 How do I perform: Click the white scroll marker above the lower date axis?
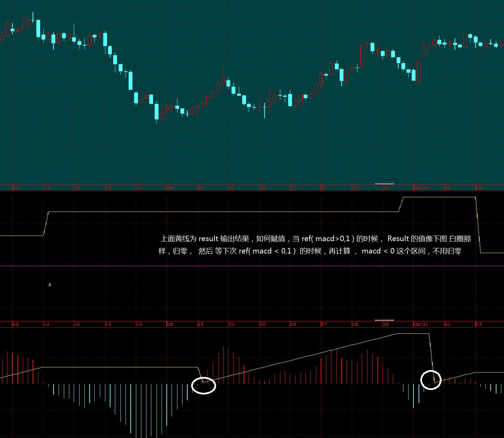[x=384, y=320]
